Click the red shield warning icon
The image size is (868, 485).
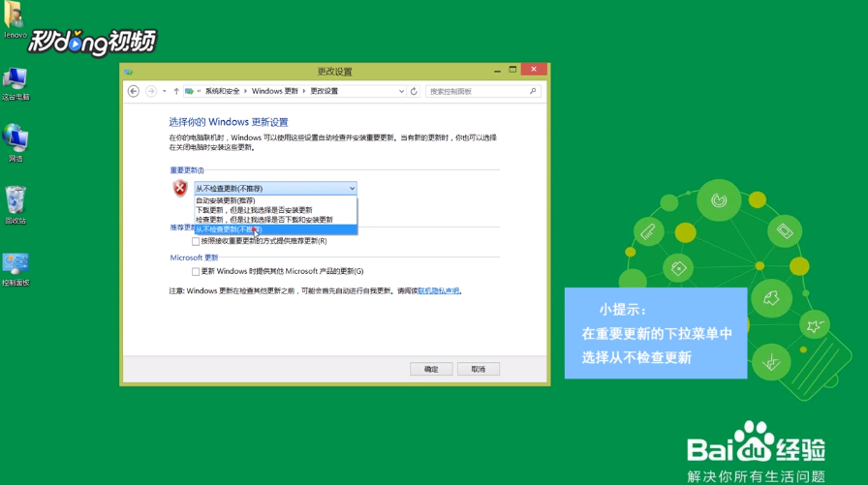(x=180, y=188)
